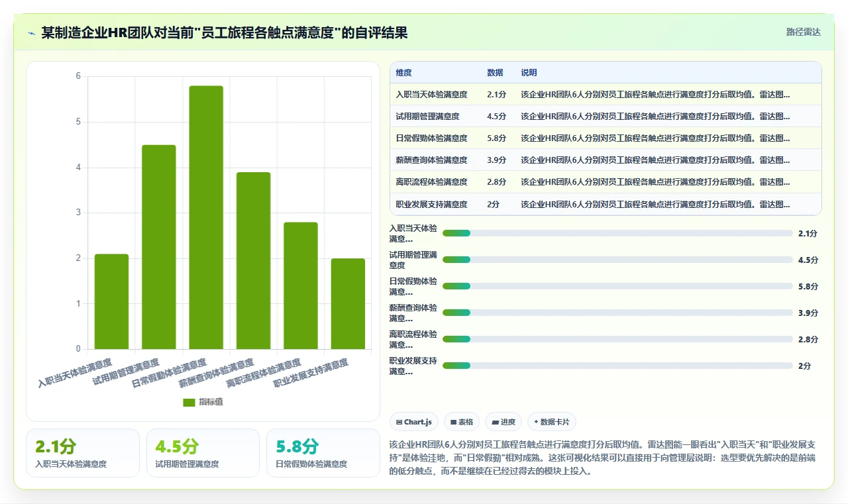The image size is (848, 504).
Task: Select the 进度 tag chip
Action: [x=503, y=422]
